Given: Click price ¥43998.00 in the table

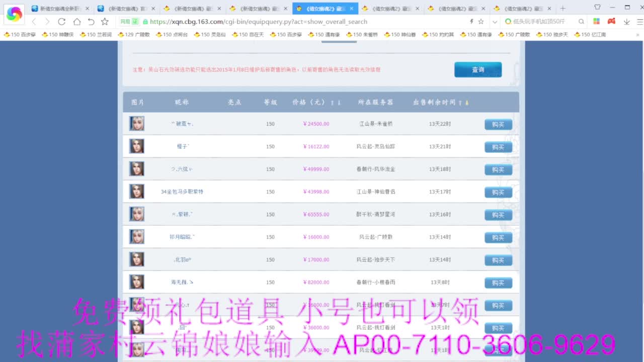Looking at the screenshot, I should 316,192.
